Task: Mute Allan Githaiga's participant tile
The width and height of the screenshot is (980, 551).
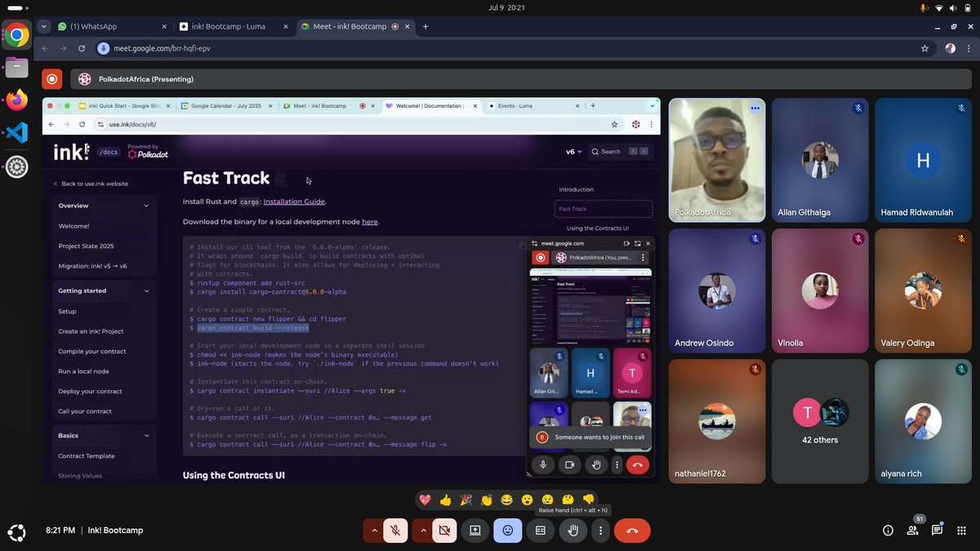Action: click(x=857, y=107)
